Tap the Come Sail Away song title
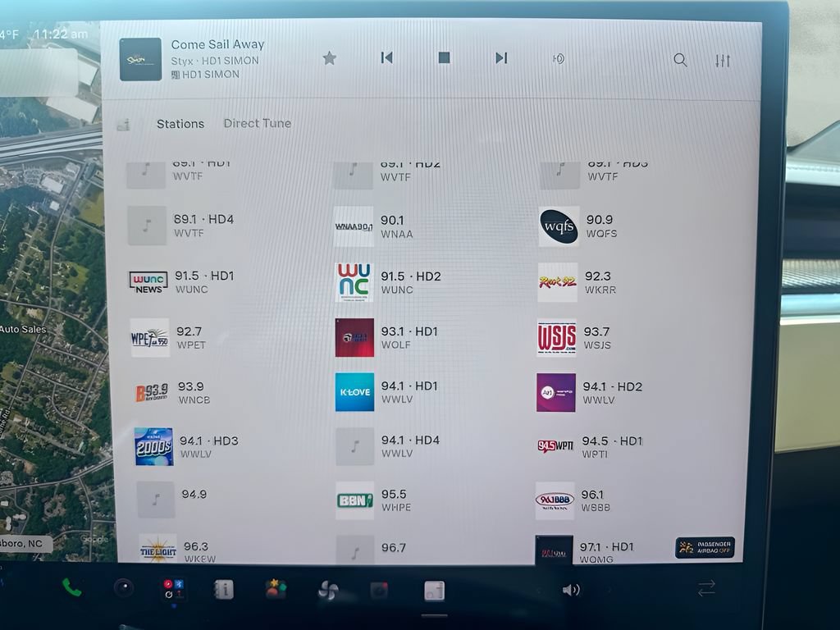840x630 pixels. click(217, 44)
